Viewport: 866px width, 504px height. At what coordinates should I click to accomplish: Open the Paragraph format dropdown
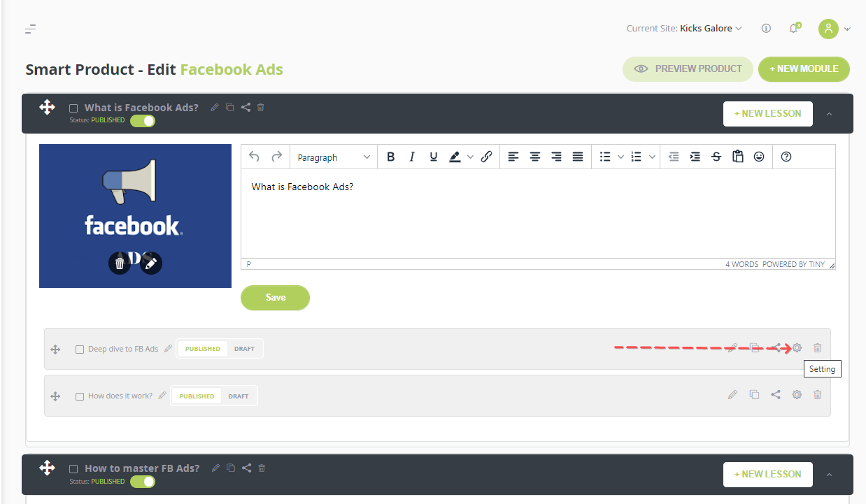click(334, 157)
